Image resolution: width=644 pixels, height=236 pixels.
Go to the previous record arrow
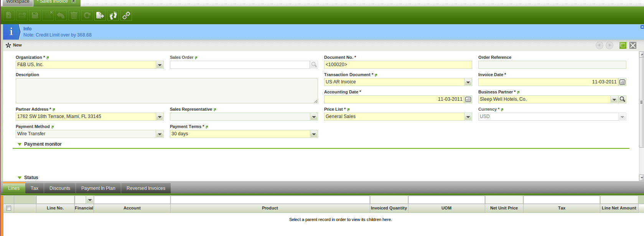600,45
